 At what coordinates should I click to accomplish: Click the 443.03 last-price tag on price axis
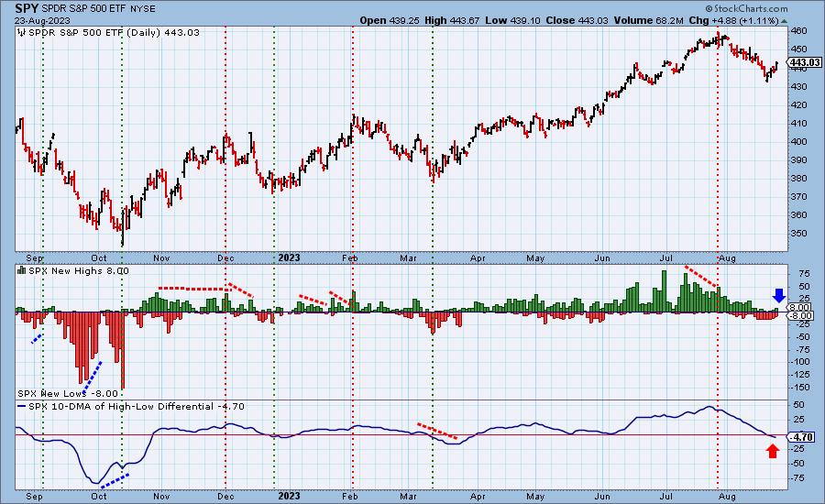coord(805,62)
